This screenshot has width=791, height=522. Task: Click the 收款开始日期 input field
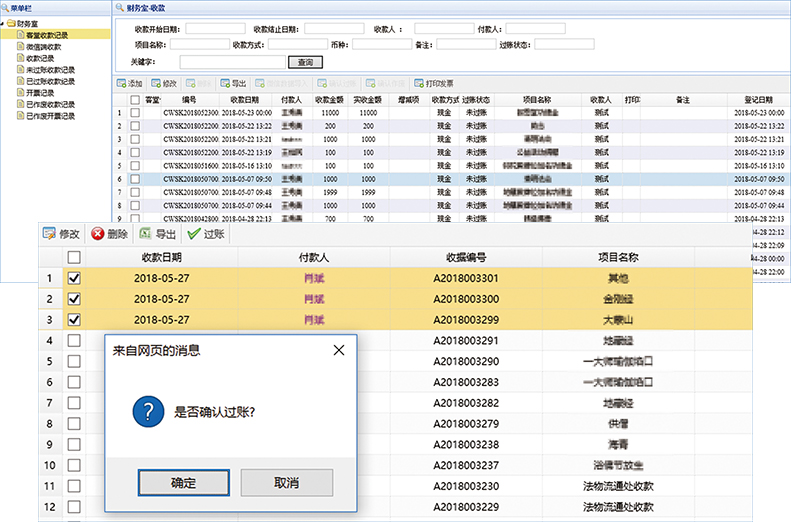tap(215, 29)
